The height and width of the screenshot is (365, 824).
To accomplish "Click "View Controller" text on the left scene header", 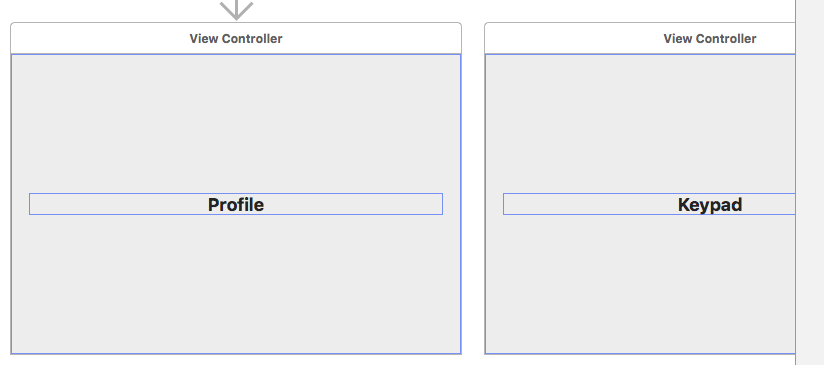I will pos(236,38).
